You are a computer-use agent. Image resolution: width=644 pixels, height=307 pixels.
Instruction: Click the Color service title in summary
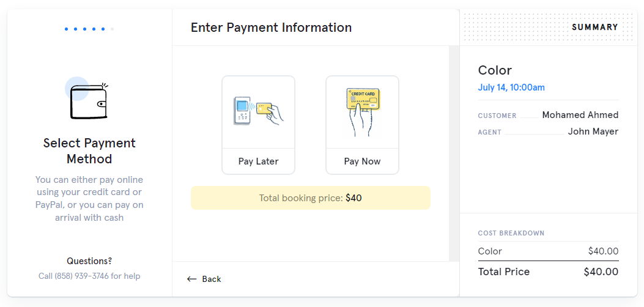pos(495,70)
